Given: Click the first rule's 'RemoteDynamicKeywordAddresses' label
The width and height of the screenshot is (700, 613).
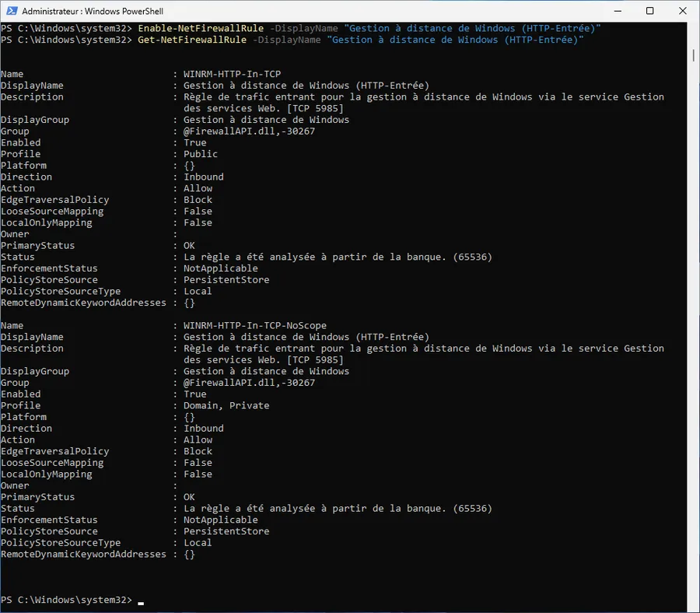Looking at the screenshot, I should (83, 303).
